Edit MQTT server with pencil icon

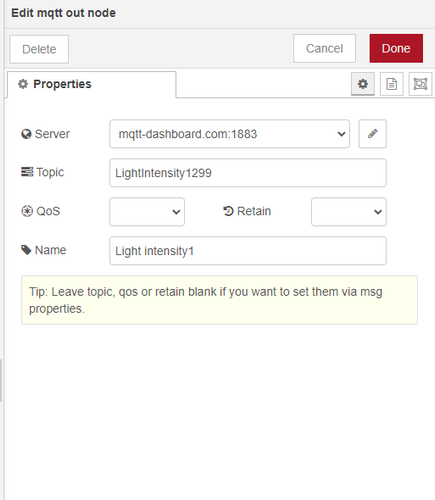[x=373, y=134]
